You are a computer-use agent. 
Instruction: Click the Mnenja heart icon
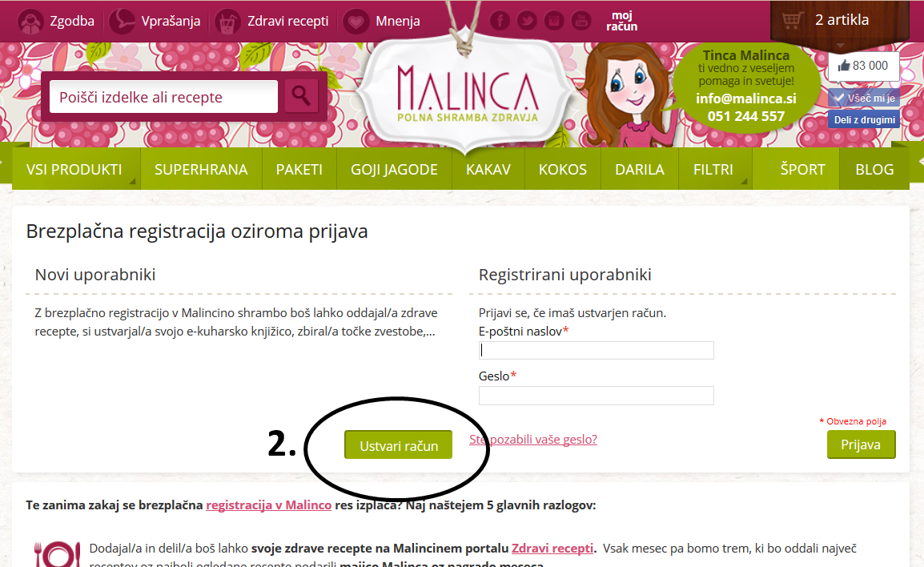pyautogui.click(x=356, y=21)
